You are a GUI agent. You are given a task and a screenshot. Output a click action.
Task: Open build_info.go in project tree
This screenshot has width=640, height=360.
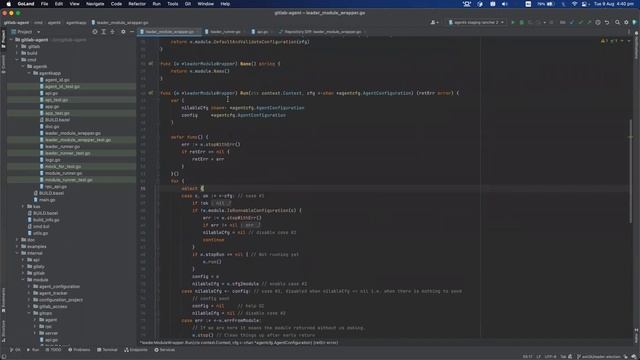[46, 220]
